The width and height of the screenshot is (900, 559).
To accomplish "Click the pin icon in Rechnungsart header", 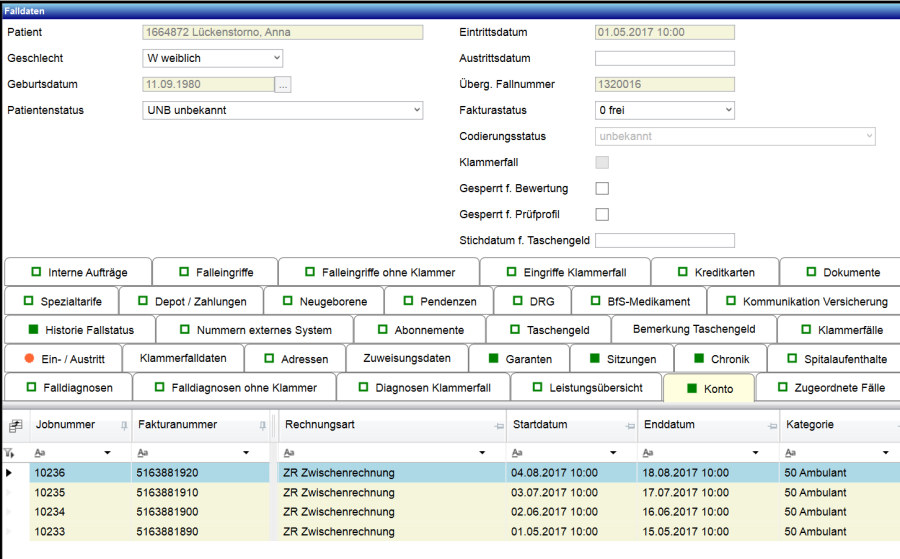I will 497,426.
